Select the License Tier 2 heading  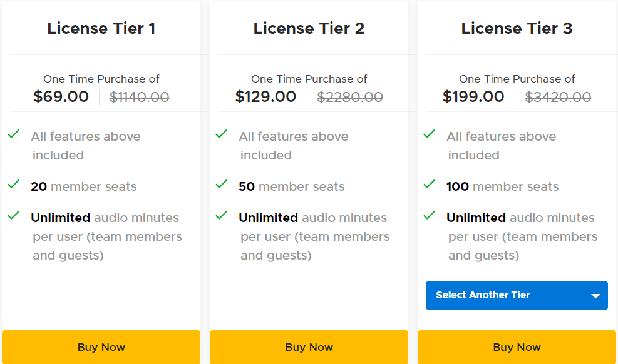309,28
